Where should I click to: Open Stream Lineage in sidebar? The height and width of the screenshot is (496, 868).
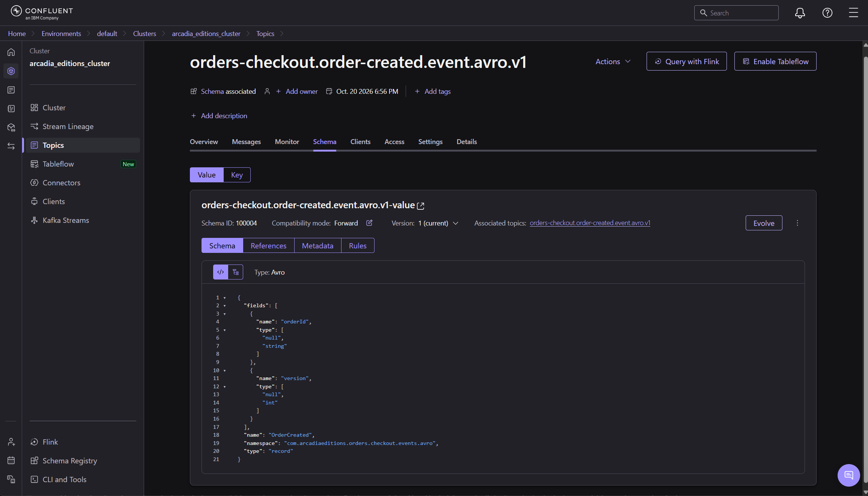pyautogui.click(x=68, y=126)
